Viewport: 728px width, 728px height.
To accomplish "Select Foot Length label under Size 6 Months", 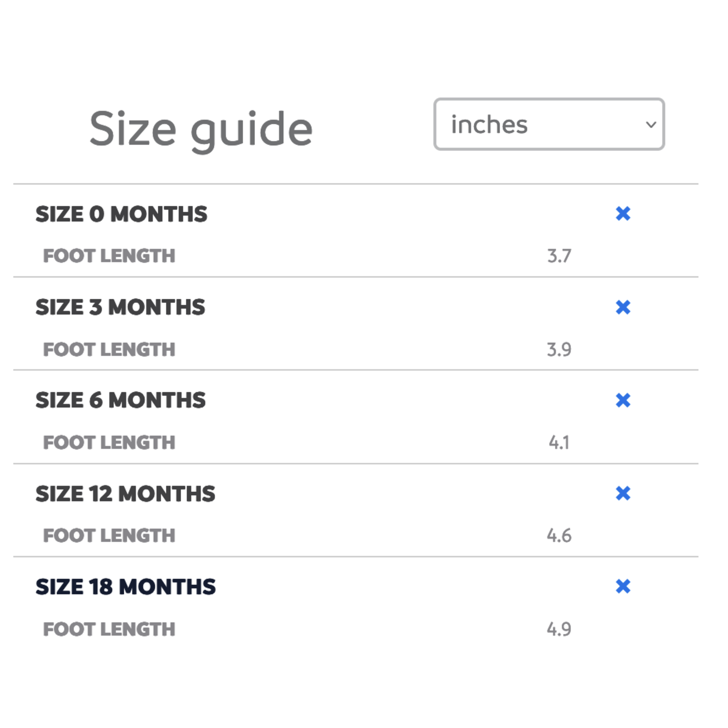I will point(109,442).
